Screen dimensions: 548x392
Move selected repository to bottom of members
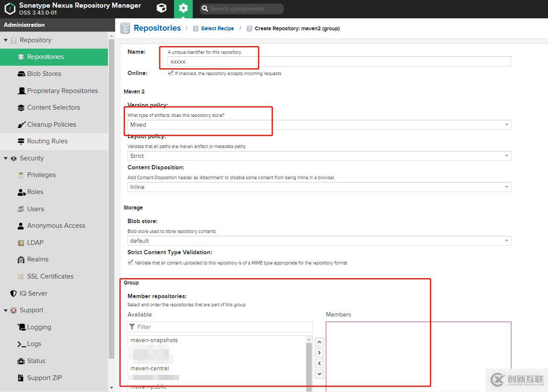[319, 374]
